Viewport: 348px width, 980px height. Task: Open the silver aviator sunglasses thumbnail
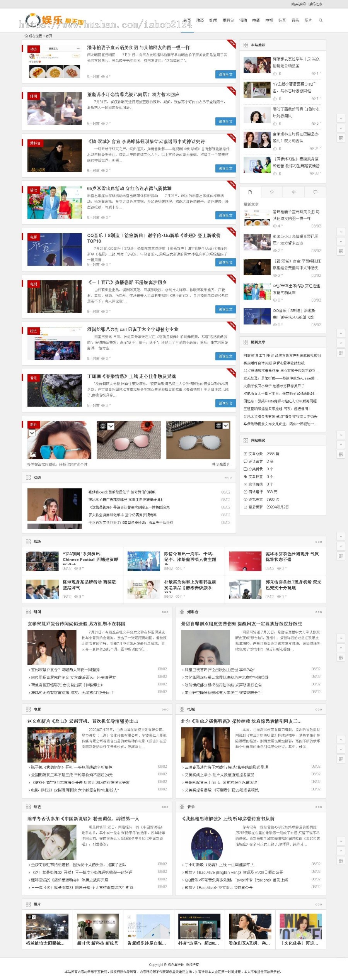(x=198, y=440)
